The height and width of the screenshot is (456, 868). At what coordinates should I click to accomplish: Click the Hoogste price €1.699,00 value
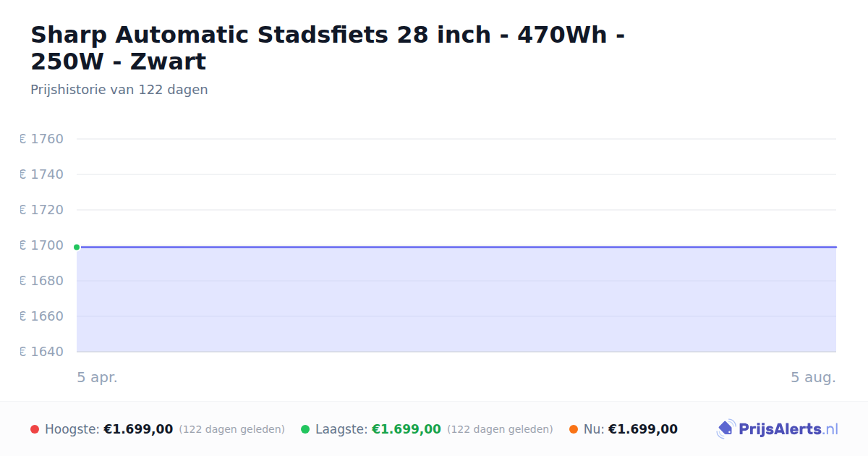click(138, 429)
